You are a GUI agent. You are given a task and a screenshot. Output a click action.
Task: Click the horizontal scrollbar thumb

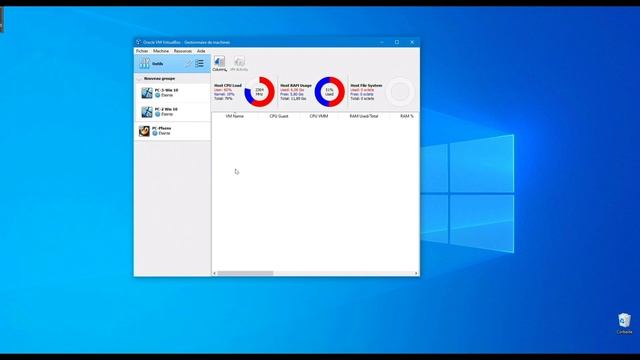[x=245, y=273]
